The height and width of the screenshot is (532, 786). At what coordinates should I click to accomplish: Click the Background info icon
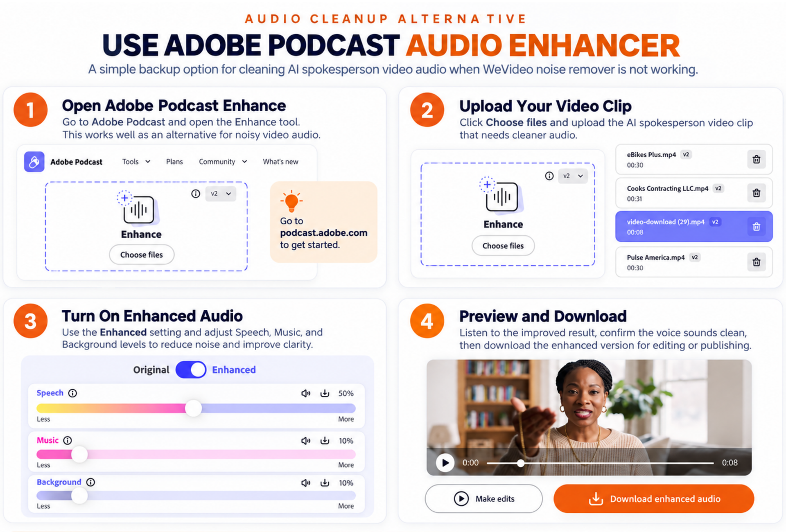tap(90, 482)
